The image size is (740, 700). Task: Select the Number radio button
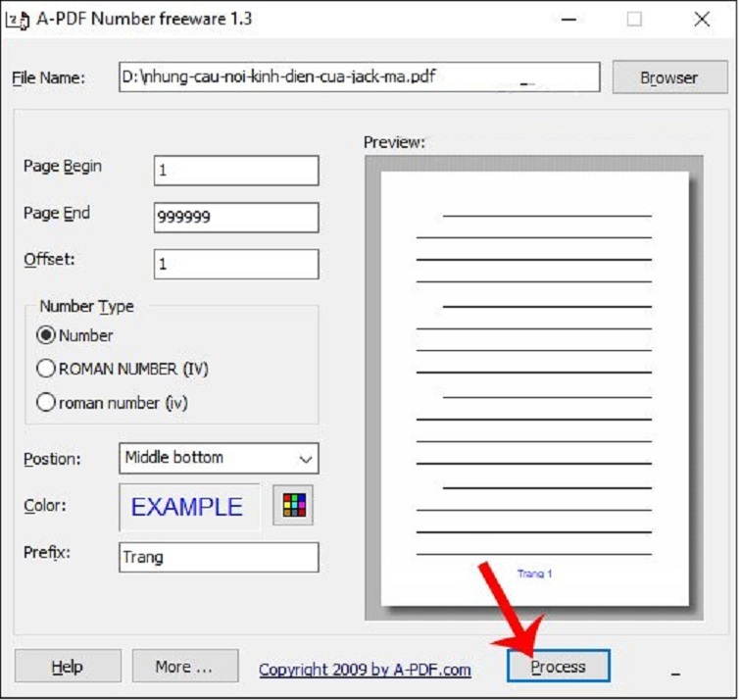click(45, 335)
